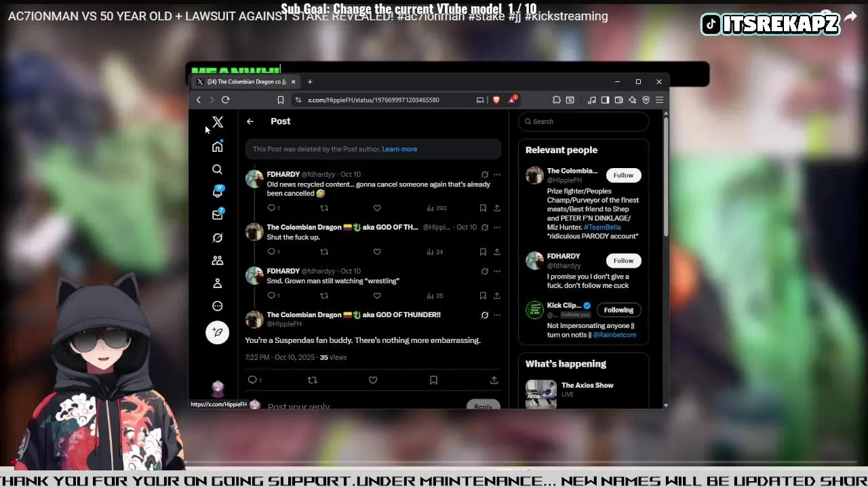The image size is (868, 488).
Task: Reply to 'Old news recycled content' post
Action: point(272,208)
